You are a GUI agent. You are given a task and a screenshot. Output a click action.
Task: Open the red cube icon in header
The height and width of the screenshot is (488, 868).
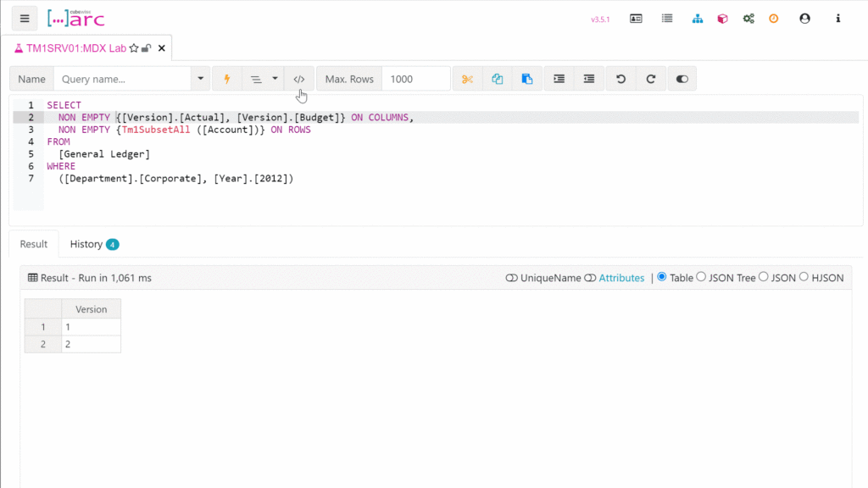click(722, 19)
